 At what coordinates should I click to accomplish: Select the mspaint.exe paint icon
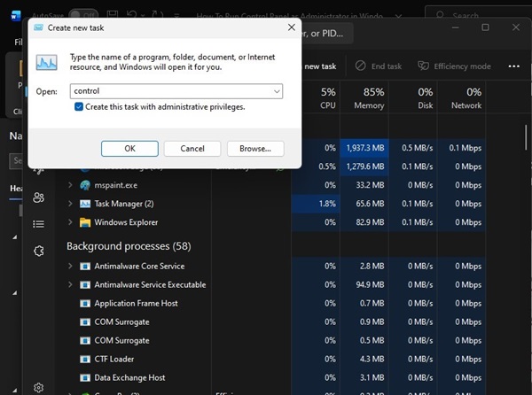(x=85, y=185)
